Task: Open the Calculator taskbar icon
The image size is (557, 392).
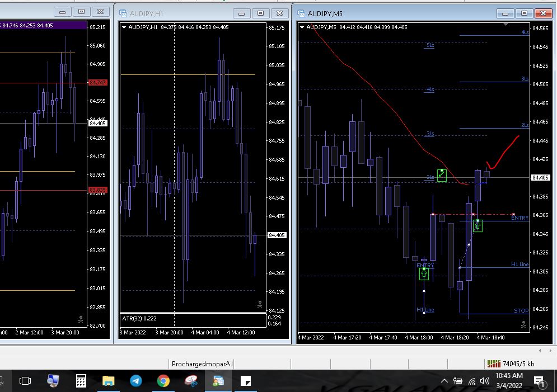Action: click(81, 381)
